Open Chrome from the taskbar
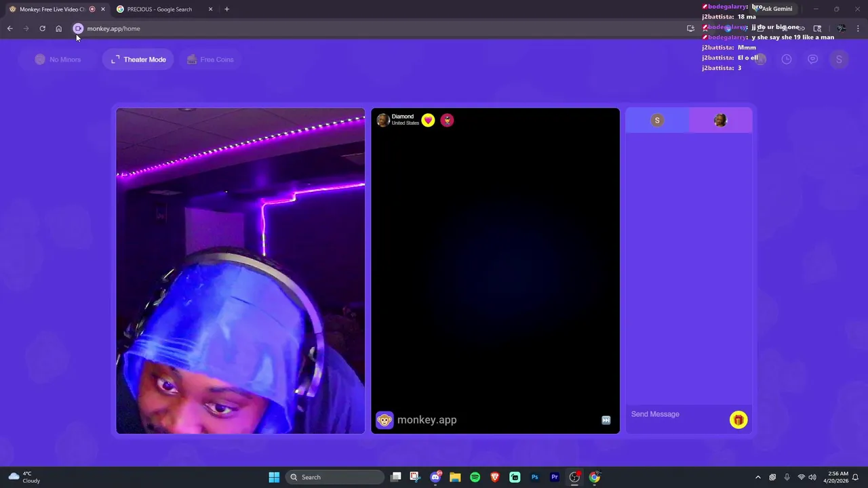868x488 pixels. tap(595, 477)
